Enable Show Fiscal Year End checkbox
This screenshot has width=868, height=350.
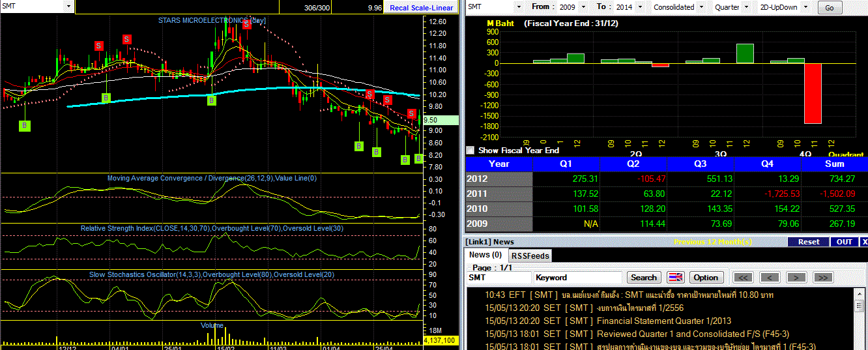pyautogui.click(x=470, y=150)
